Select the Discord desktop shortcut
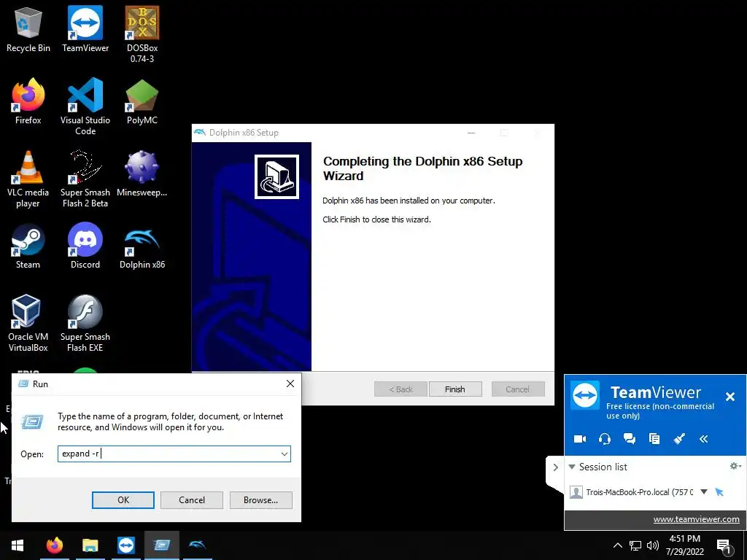747x560 pixels. tap(85, 246)
